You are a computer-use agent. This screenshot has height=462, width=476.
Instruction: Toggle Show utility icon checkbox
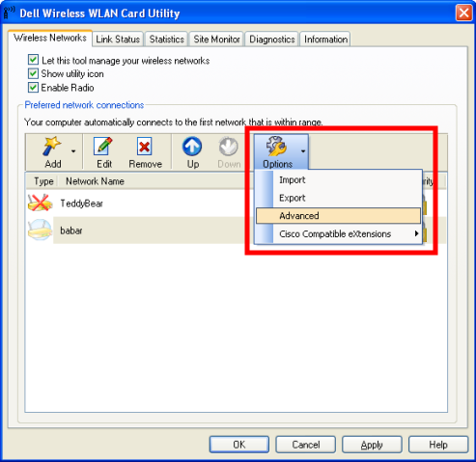point(33,73)
